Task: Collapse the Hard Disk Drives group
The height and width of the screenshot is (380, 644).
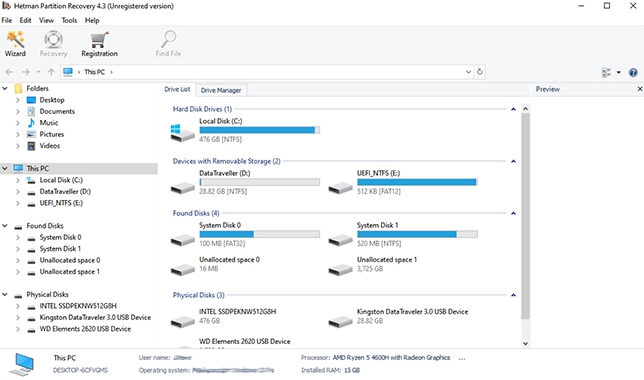Action: [x=513, y=109]
